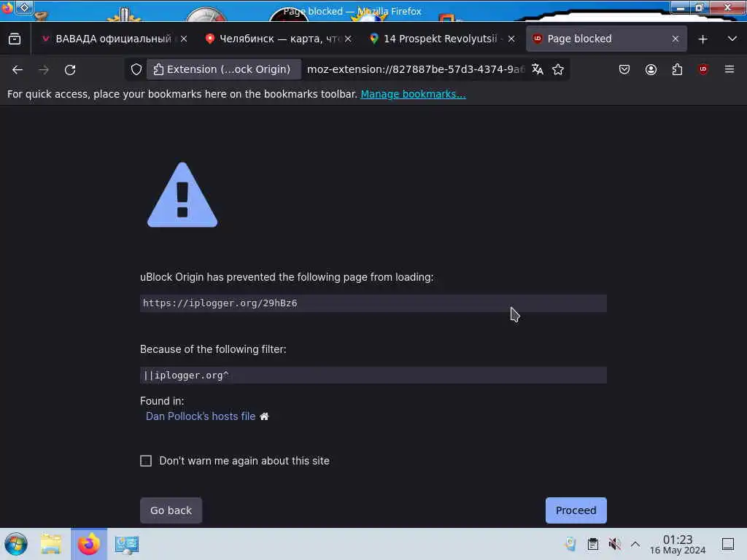
Task: Open a new tab with plus
Action: [703, 39]
